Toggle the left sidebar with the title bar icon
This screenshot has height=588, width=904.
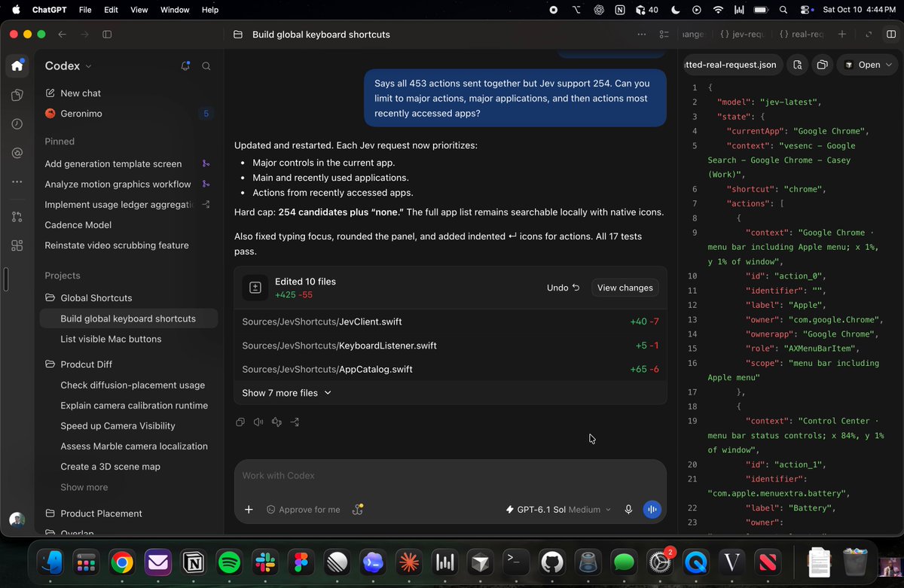(x=107, y=35)
